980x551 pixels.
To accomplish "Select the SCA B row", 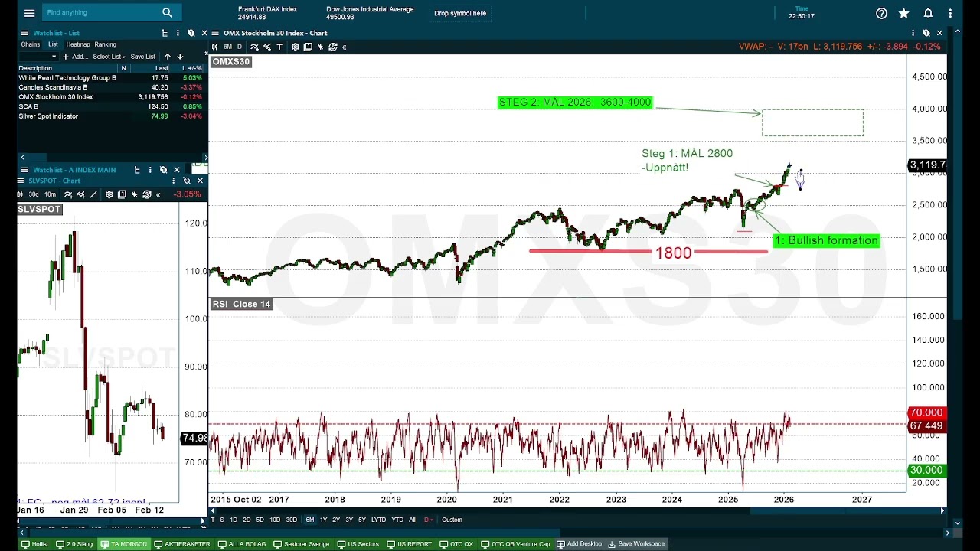I will click(111, 107).
